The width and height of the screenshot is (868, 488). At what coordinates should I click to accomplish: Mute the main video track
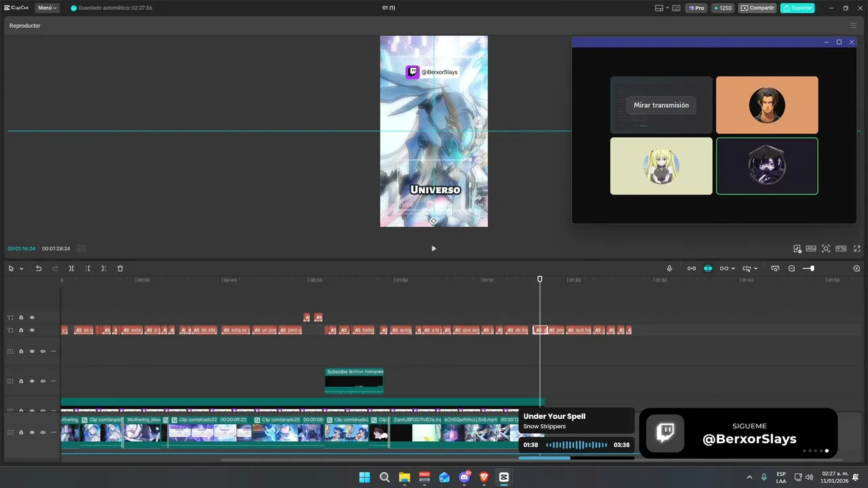[43, 432]
